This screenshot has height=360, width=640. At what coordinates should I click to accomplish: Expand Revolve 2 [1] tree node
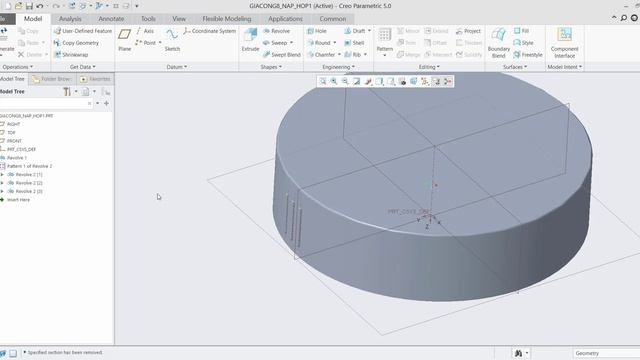click(2, 175)
